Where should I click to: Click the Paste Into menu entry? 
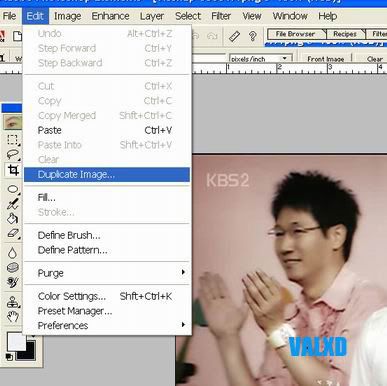[x=107, y=145]
